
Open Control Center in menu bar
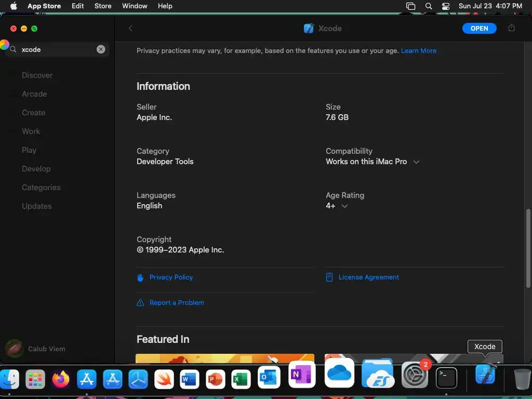point(445,6)
